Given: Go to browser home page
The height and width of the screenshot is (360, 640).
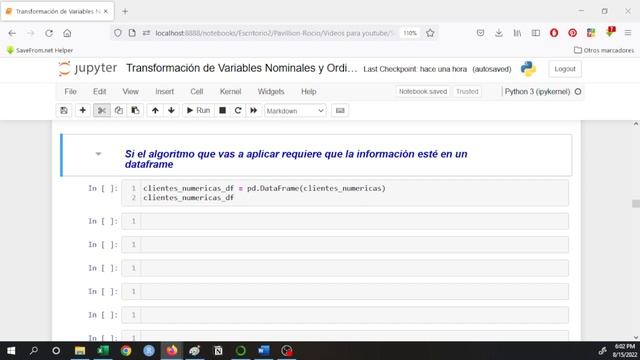Looking at the screenshot, I should pos(67,33).
